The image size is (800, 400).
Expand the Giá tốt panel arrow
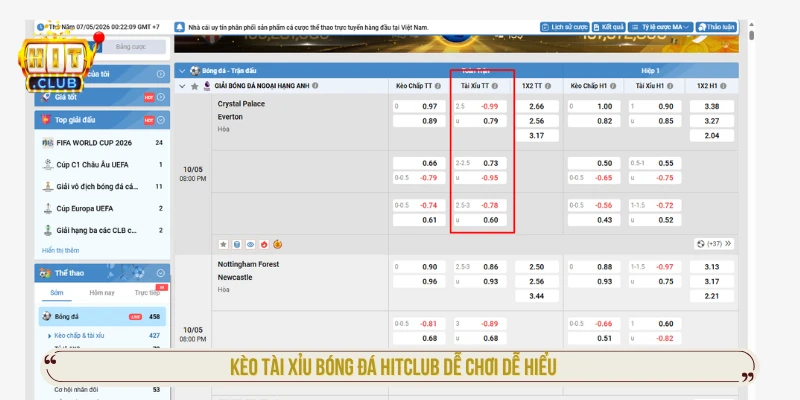[x=161, y=97]
